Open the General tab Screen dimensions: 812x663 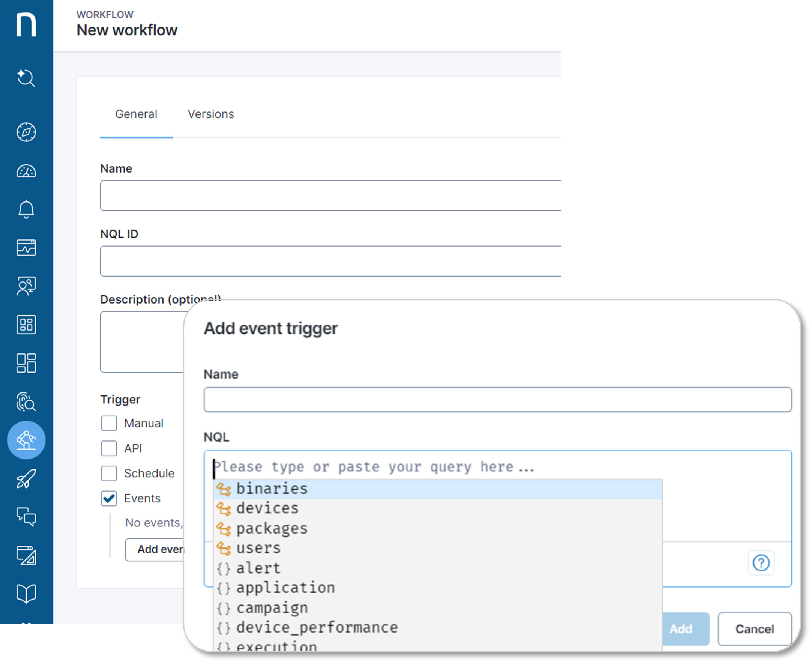136,114
